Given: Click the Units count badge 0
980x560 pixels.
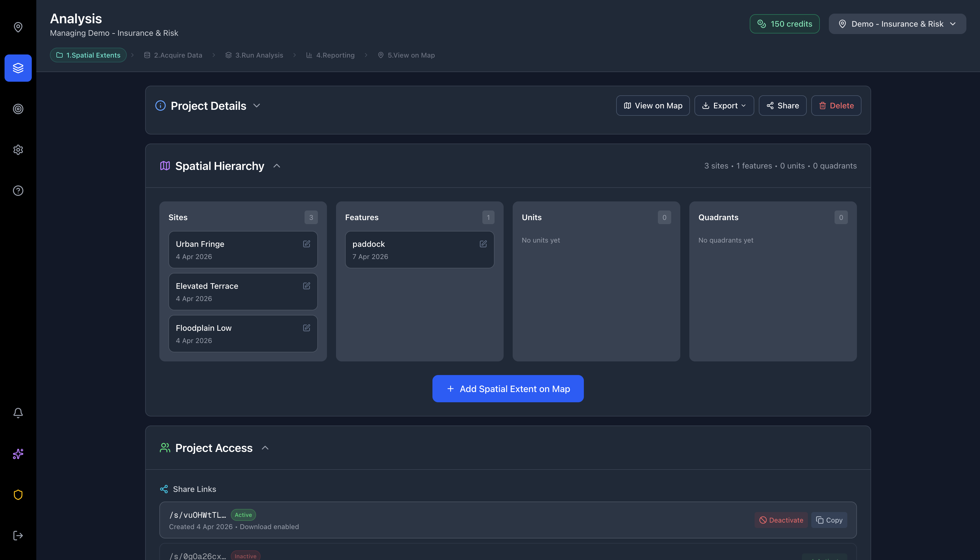Looking at the screenshot, I should [664, 217].
